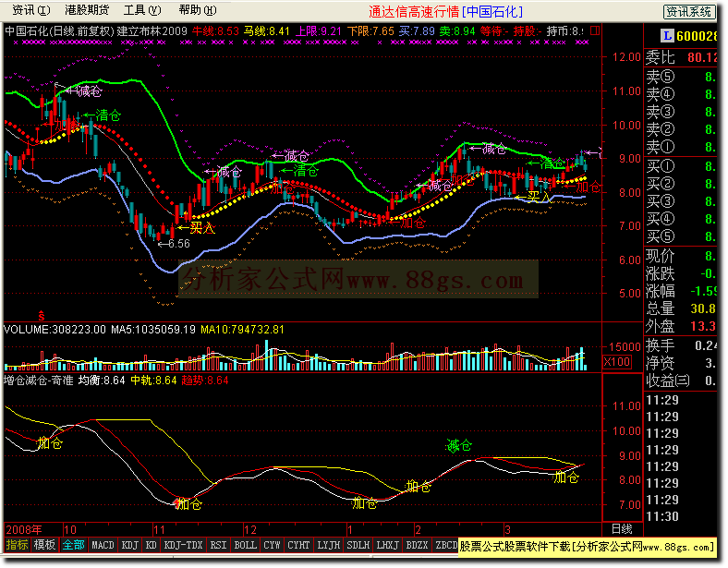
Task: Click the ←6.56 low price annotation
Action: [x=174, y=244]
